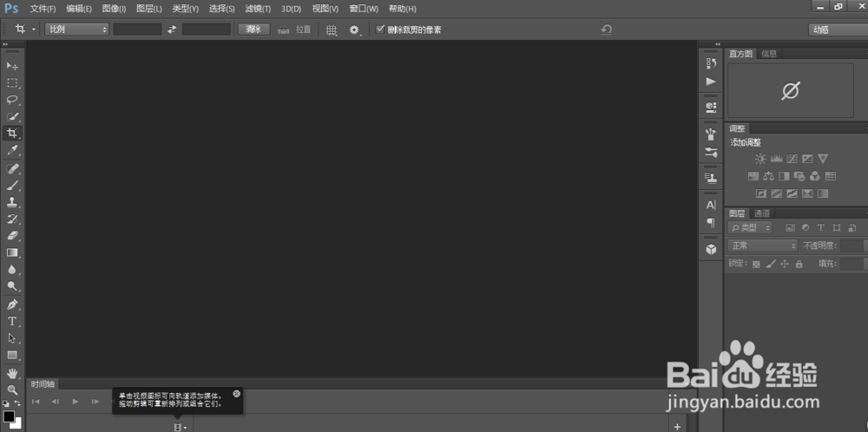Reset to default black and white colors
The image size is (868, 432).
tap(5, 403)
